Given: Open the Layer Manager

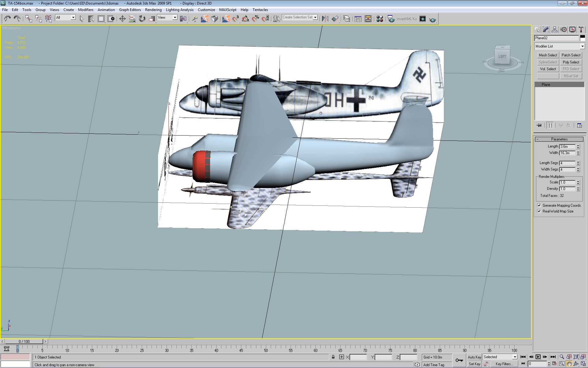Looking at the screenshot, I should click(346, 19).
